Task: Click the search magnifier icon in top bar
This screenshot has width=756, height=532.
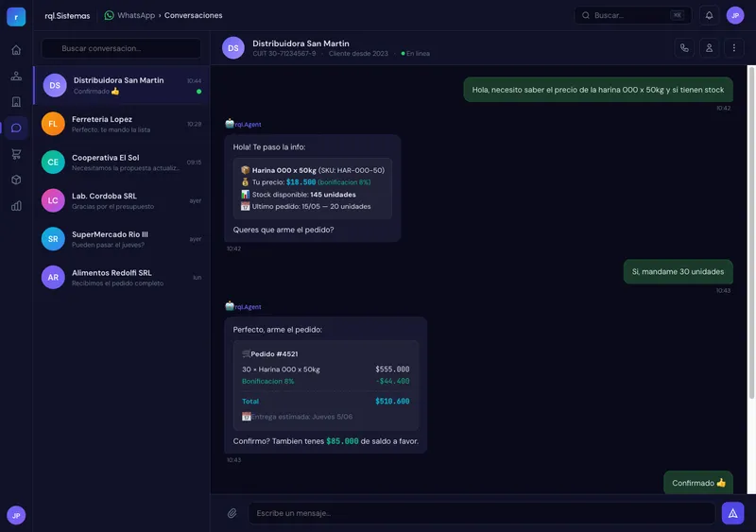Action: [x=585, y=15]
